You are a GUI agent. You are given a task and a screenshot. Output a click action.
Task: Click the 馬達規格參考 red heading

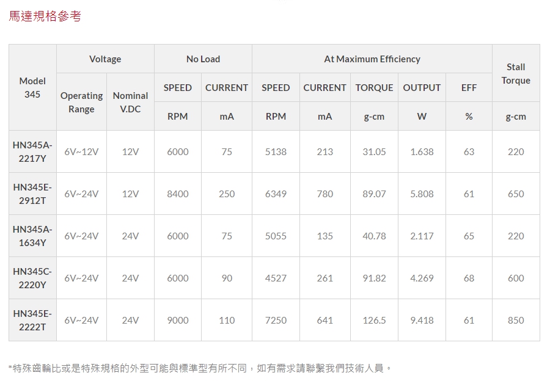[45, 16]
